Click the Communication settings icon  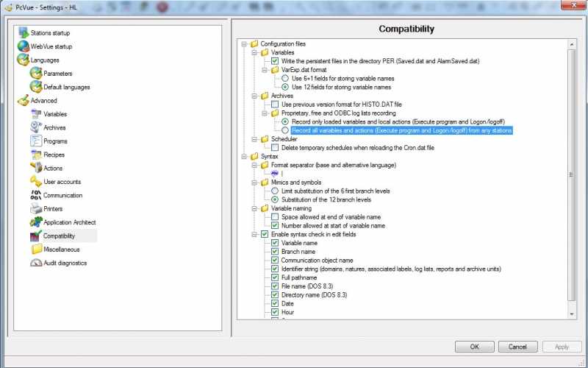tap(36, 195)
